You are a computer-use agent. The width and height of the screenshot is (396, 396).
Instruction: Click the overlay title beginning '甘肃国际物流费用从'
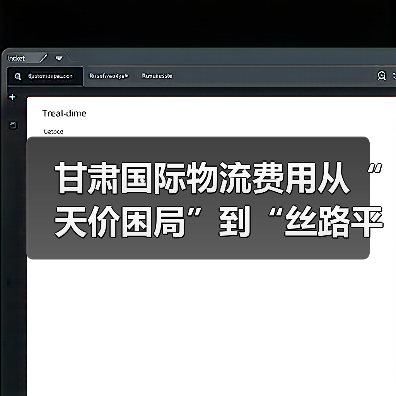click(218, 178)
